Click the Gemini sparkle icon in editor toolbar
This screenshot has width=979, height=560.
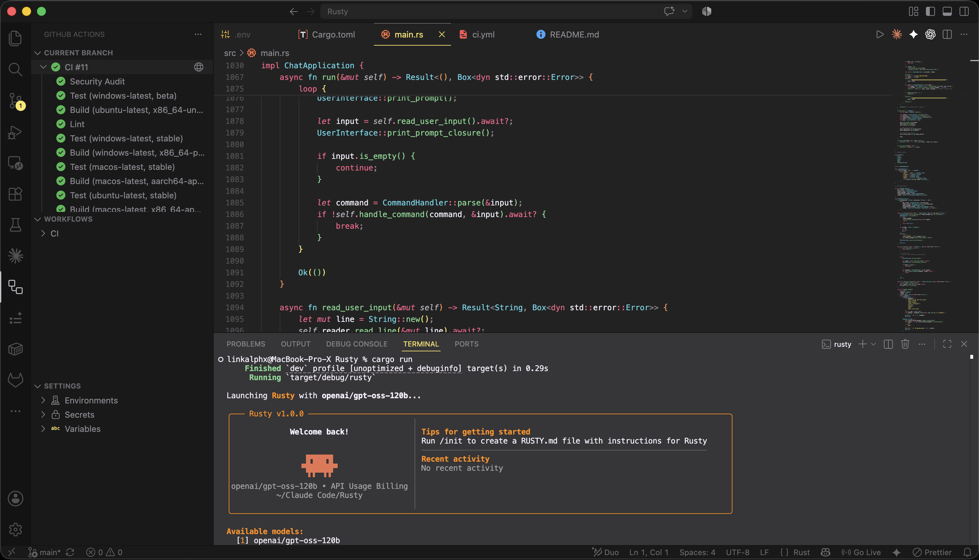tap(914, 35)
